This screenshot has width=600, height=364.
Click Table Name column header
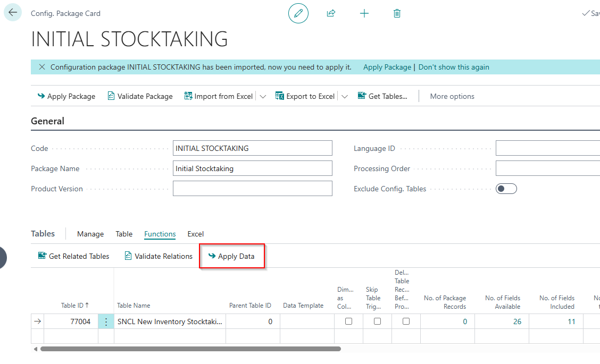(134, 305)
